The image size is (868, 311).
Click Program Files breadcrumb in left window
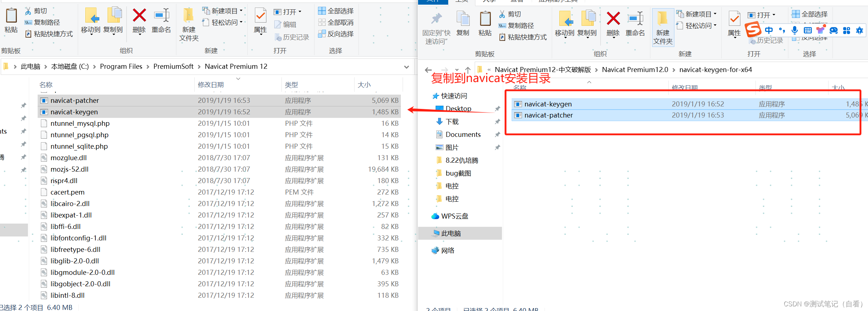[x=121, y=67]
